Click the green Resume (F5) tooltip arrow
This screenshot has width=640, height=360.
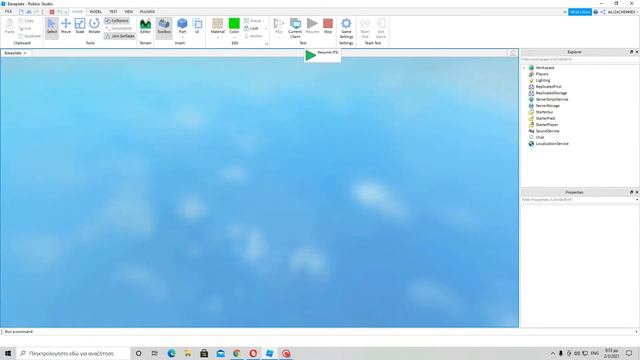311,55
